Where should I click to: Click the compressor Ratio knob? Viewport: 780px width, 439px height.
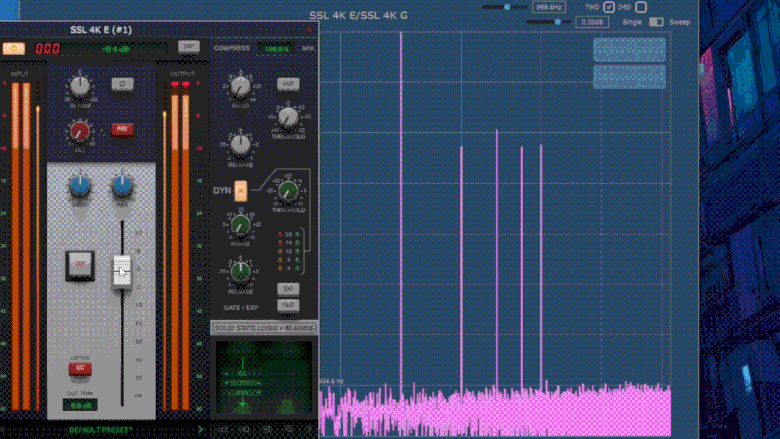pyautogui.click(x=240, y=86)
